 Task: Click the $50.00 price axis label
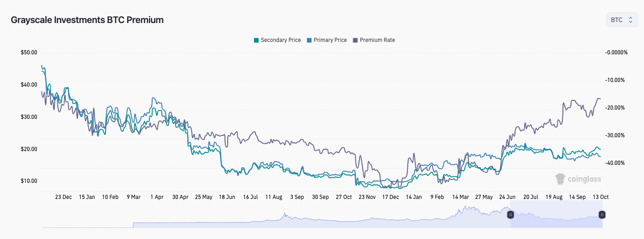(x=29, y=52)
